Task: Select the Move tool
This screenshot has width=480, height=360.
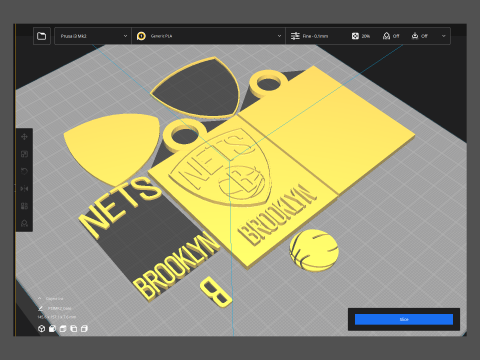Action: coord(24,137)
